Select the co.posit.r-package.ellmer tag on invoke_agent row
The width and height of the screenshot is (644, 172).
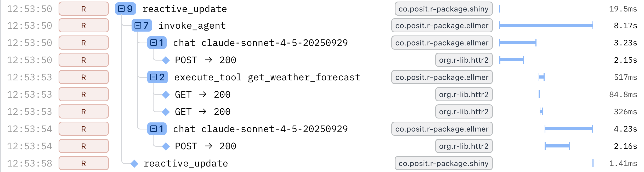tap(442, 26)
